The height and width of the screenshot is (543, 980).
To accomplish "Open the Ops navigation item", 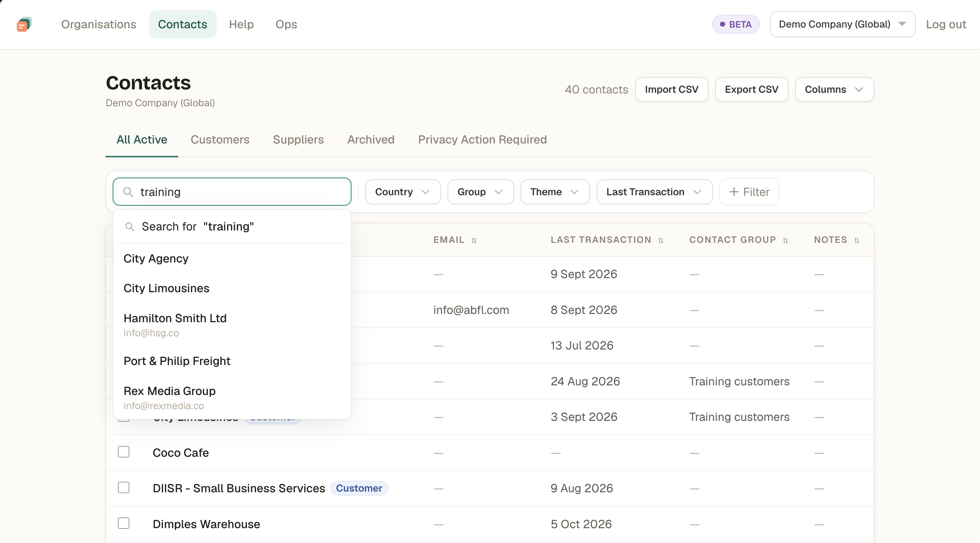I will tap(286, 24).
